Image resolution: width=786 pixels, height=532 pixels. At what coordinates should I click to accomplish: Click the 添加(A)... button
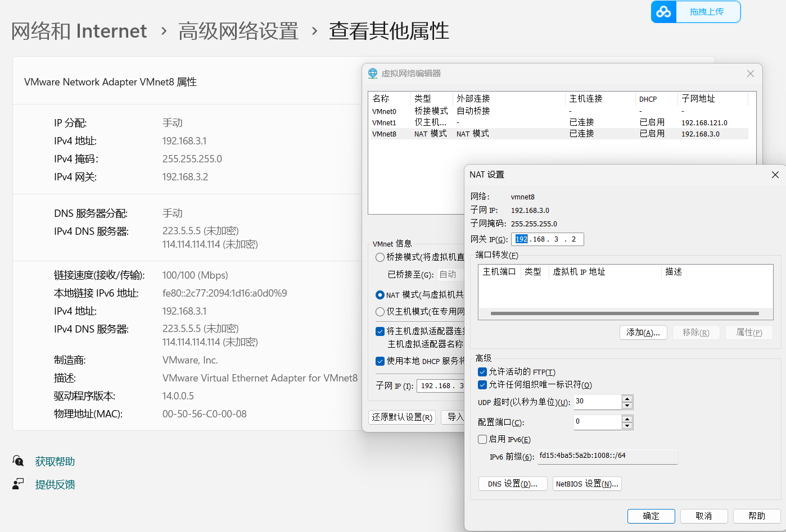tap(643, 333)
